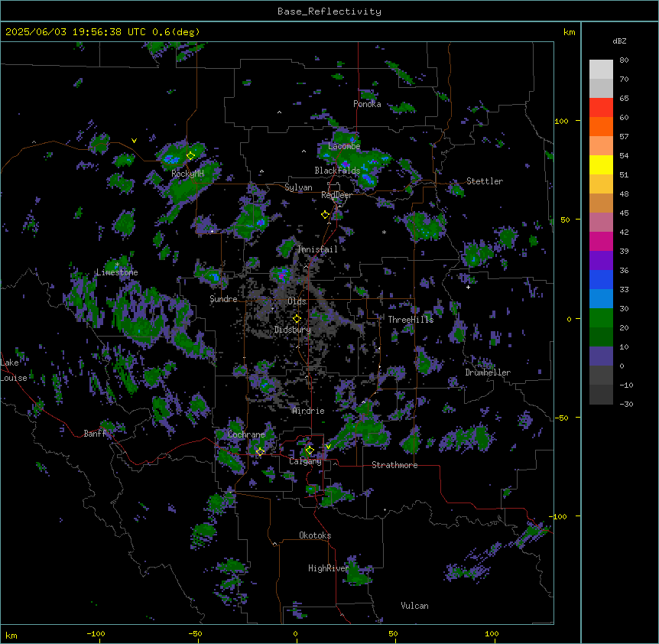Screen dimensions: 659x644
Task: Click the Calgary label
Action: (306, 461)
